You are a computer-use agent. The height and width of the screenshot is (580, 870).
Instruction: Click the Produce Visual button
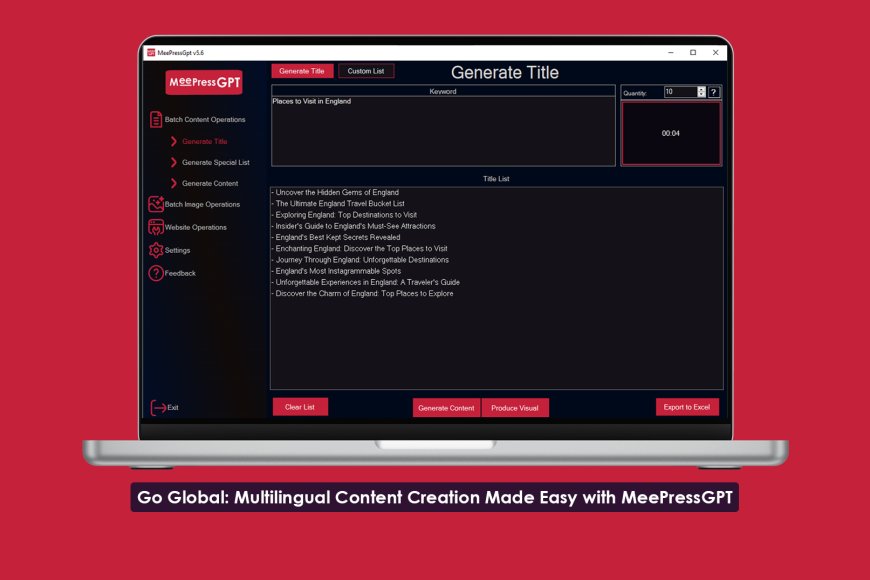(515, 407)
